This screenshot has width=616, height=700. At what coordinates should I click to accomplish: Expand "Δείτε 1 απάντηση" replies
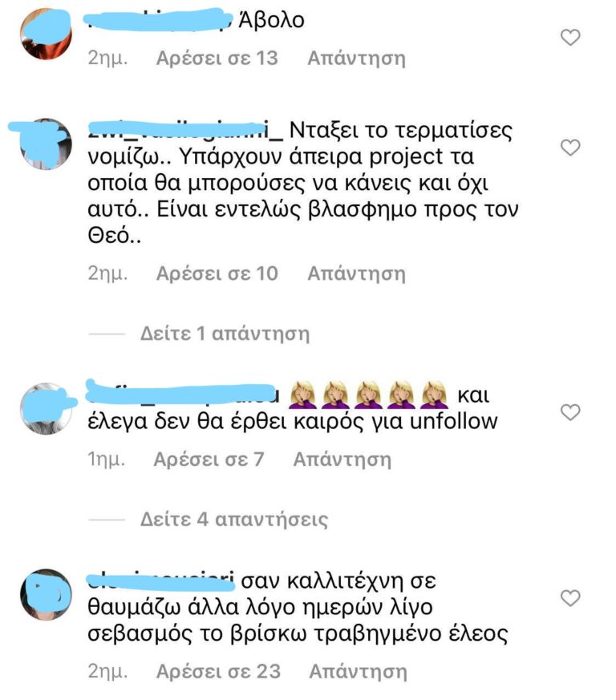(x=225, y=334)
